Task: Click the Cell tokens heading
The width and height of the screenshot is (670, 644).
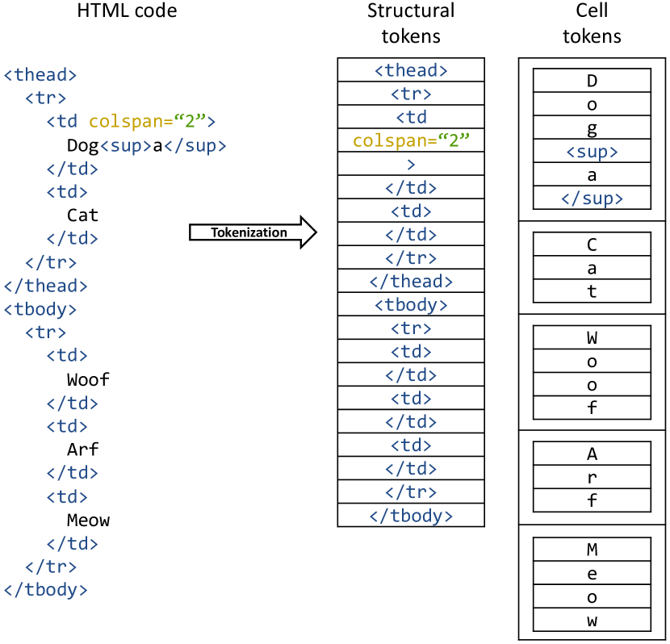Action: 592,23
